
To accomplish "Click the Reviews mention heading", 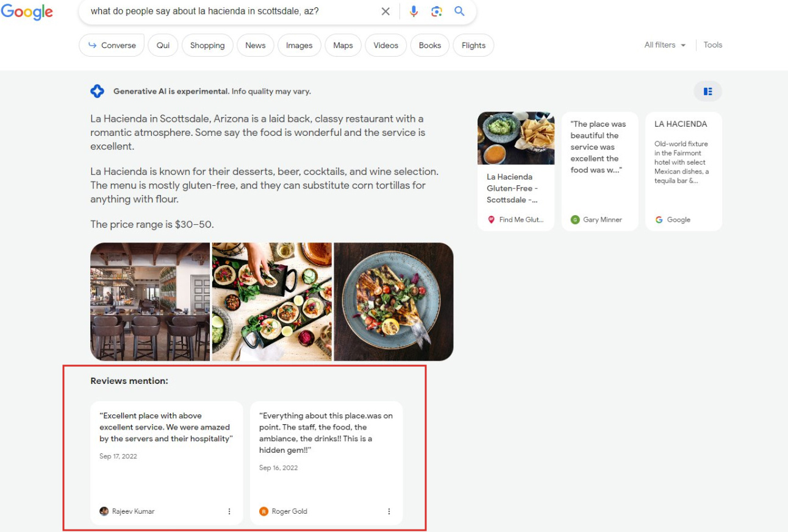I will (x=129, y=381).
